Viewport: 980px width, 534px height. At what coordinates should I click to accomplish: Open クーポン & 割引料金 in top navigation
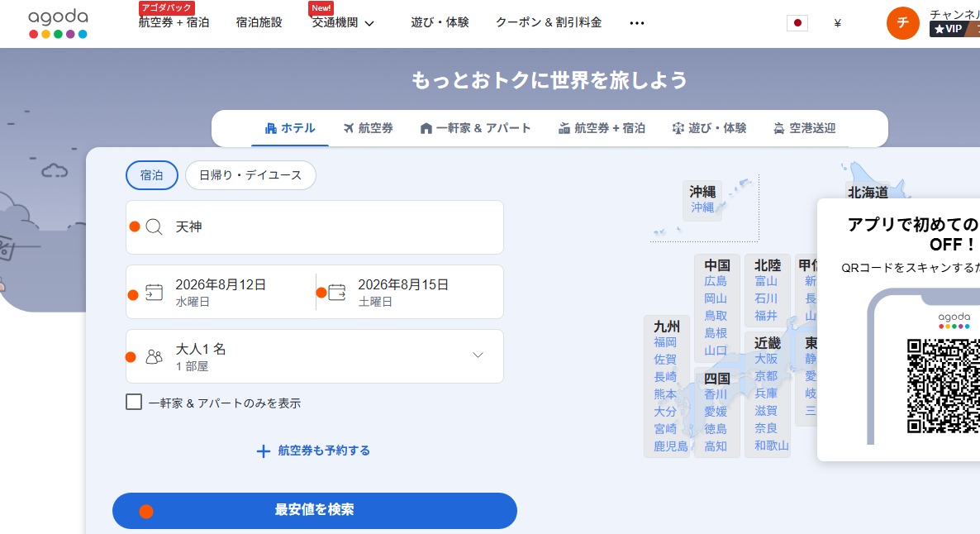(x=549, y=22)
